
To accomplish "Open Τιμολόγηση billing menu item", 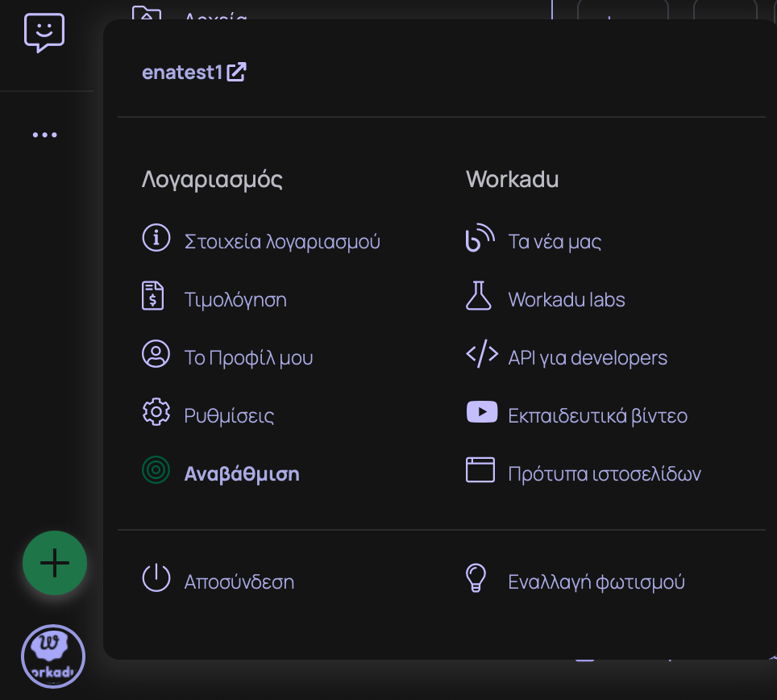I will click(x=235, y=300).
